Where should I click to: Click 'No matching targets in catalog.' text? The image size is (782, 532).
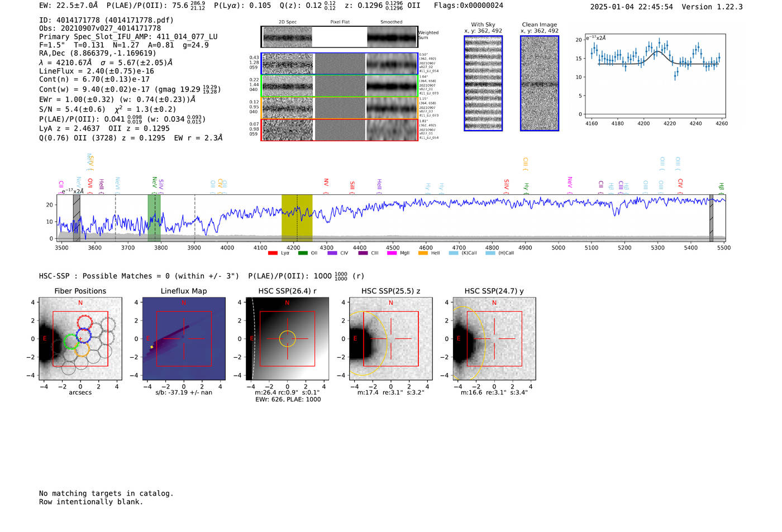point(106,493)
